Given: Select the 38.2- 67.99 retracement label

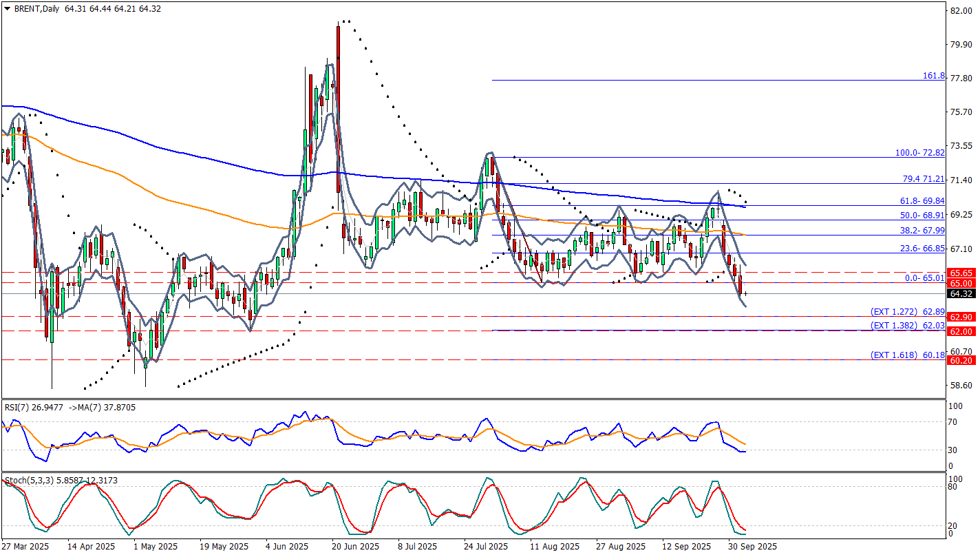Looking at the screenshot, I should (922, 230).
